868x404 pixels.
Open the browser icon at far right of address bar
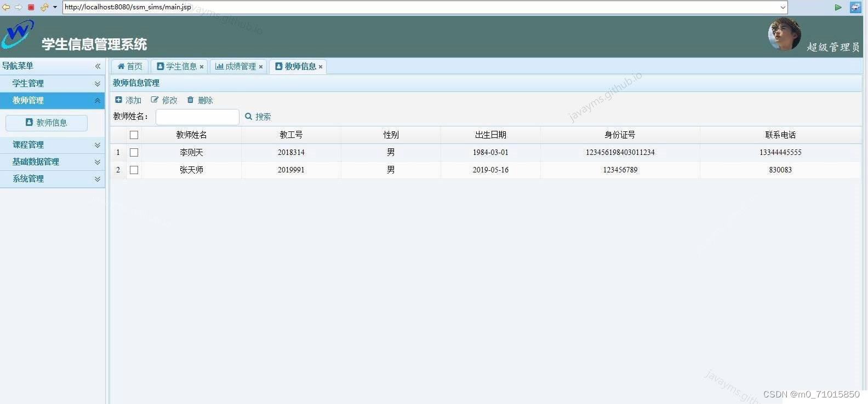tap(855, 7)
